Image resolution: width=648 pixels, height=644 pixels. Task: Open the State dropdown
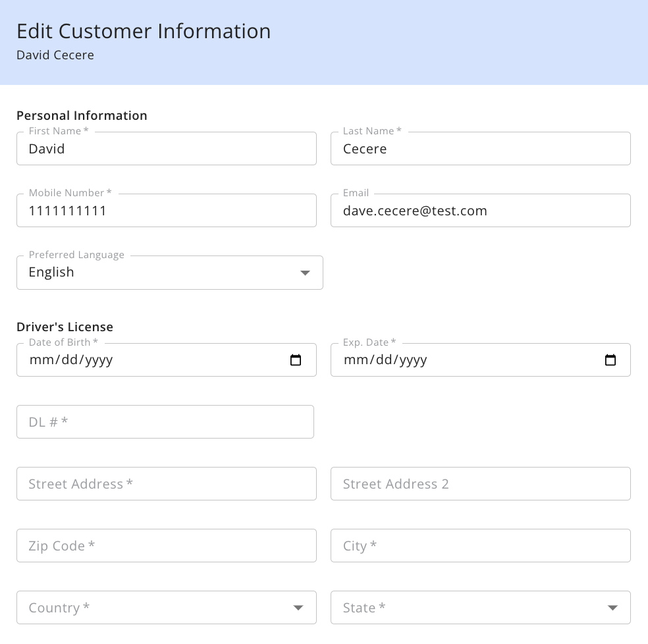(x=481, y=607)
